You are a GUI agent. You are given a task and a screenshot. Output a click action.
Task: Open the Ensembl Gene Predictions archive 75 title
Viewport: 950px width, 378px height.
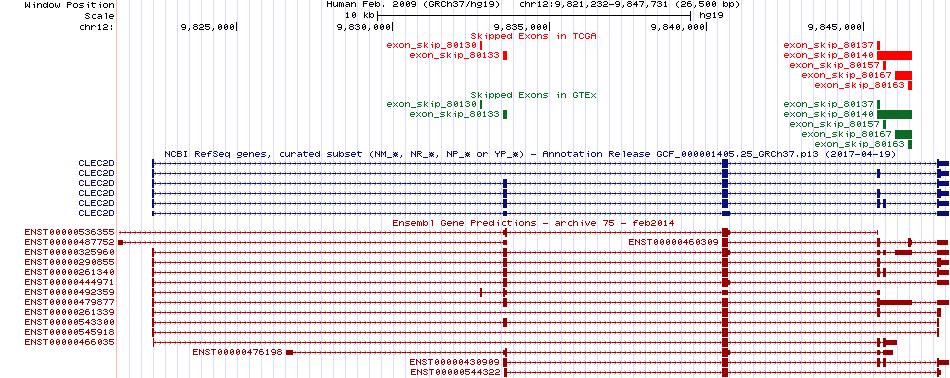click(534, 223)
